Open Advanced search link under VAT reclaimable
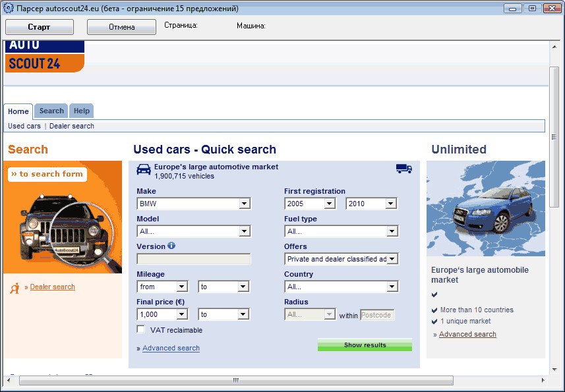Image resolution: width=565 pixels, height=392 pixels. 171,348
